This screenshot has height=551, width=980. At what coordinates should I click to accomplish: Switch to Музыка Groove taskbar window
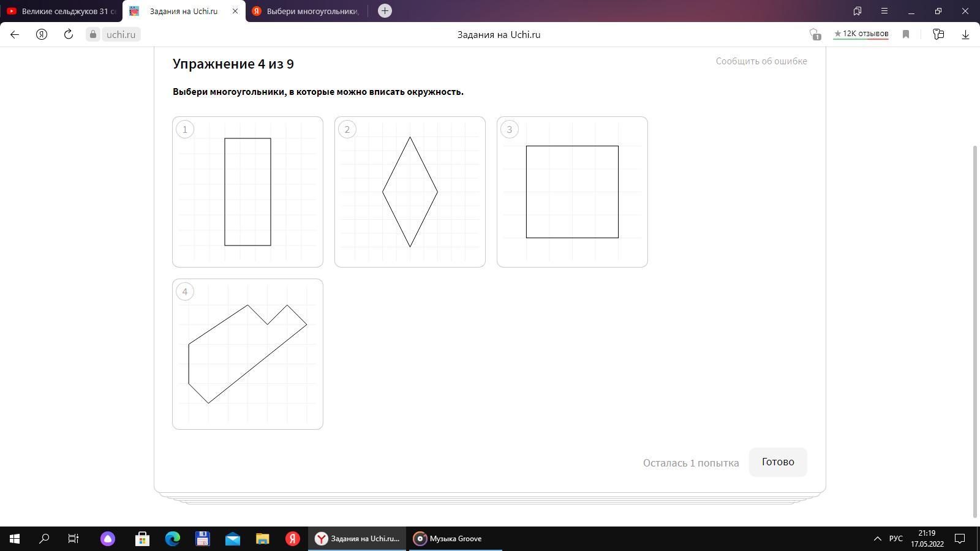pos(456,539)
